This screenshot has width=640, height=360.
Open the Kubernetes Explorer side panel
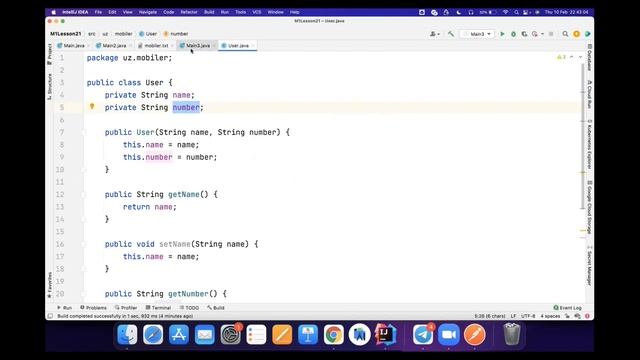pyautogui.click(x=589, y=144)
